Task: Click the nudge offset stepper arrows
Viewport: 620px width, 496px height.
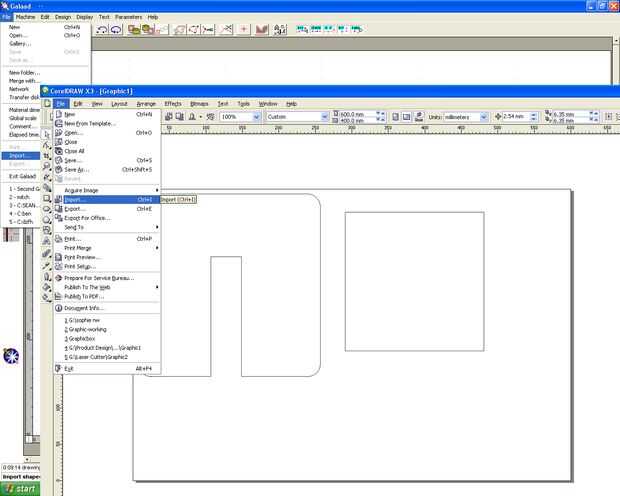Action: [533, 117]
